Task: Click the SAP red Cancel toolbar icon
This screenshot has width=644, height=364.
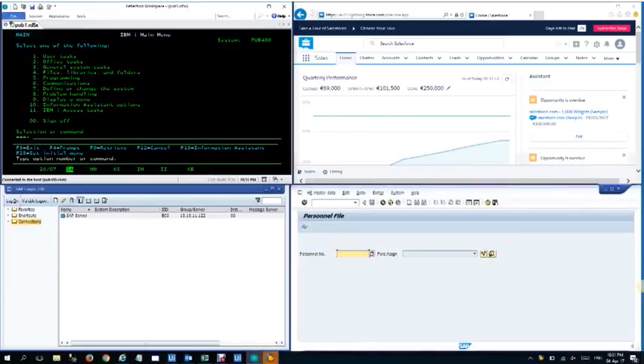Action: coord(398,202)
